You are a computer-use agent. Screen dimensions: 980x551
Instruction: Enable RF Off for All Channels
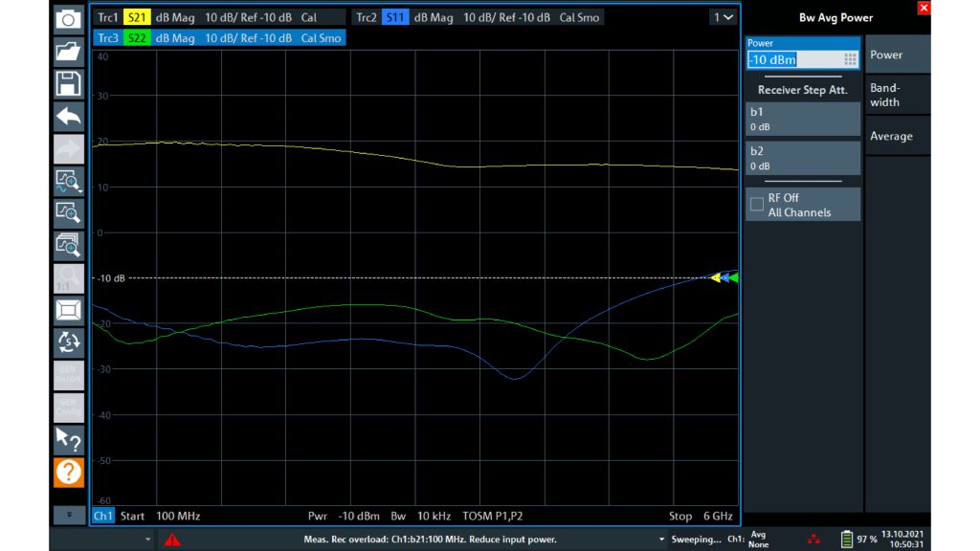[802, 203]
